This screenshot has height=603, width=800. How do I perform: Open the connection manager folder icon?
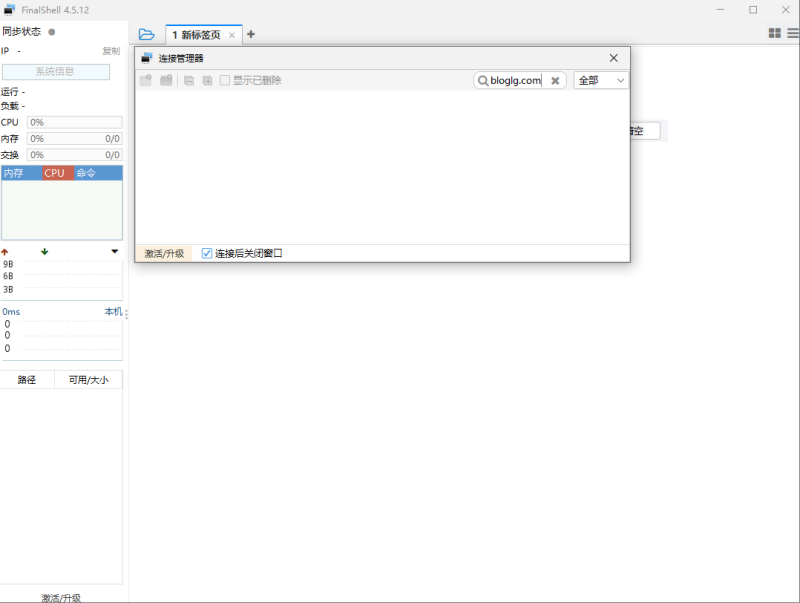point(146,33)
